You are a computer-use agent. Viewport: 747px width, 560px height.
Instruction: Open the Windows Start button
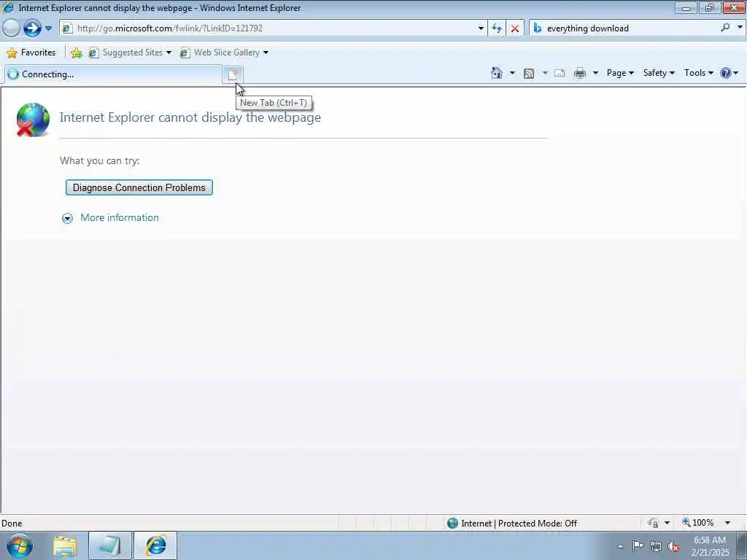(20, 545)
